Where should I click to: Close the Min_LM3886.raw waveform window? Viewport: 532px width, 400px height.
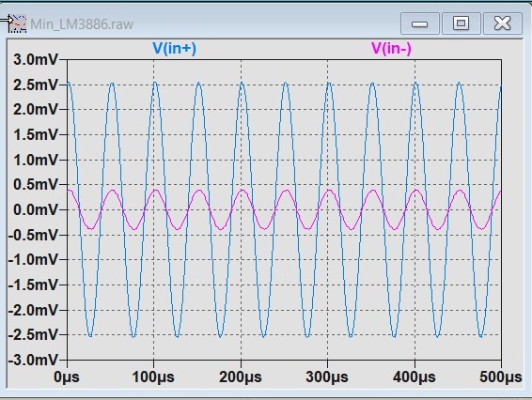[x=503, y=23]
